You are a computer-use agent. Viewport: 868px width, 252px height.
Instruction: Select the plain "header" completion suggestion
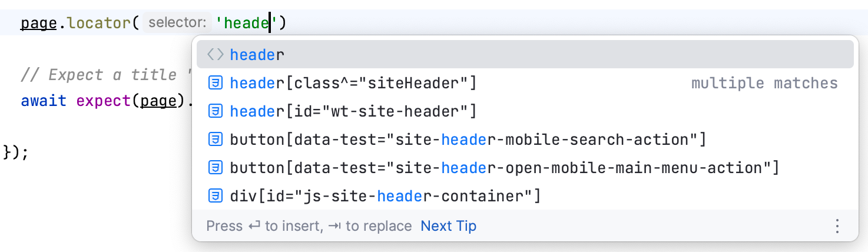point(257,55)
